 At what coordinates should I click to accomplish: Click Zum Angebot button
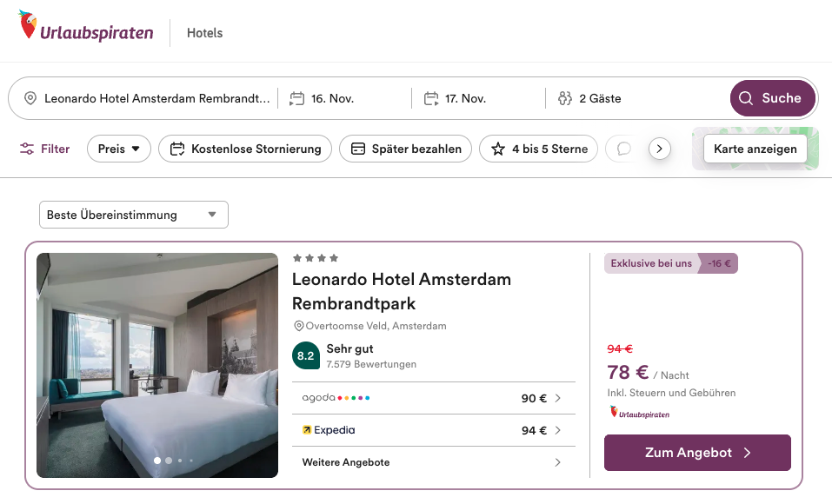(x=697, y=453)
